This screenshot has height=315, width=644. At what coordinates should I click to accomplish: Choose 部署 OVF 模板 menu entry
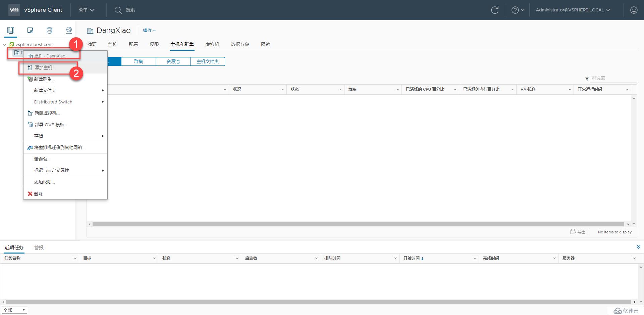[65, 125]
